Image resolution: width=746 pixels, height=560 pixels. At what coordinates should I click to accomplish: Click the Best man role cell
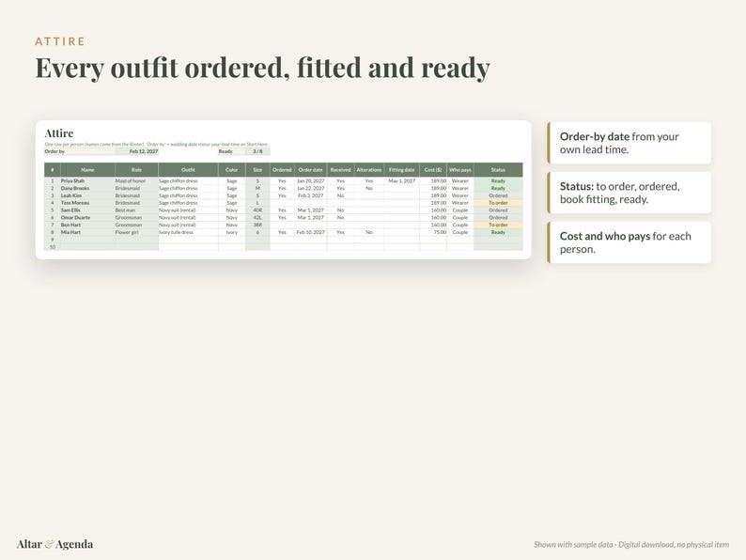click(x=136, y=210)
